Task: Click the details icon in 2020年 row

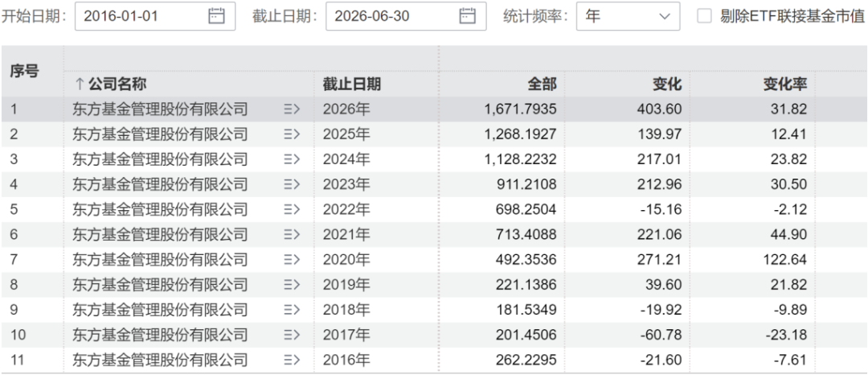Action: point(291,260)
